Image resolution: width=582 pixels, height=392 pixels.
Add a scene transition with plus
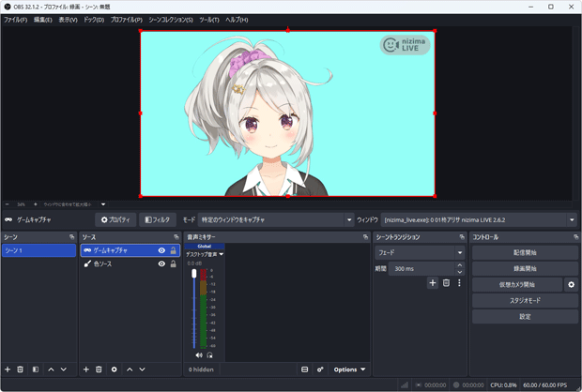433,283
